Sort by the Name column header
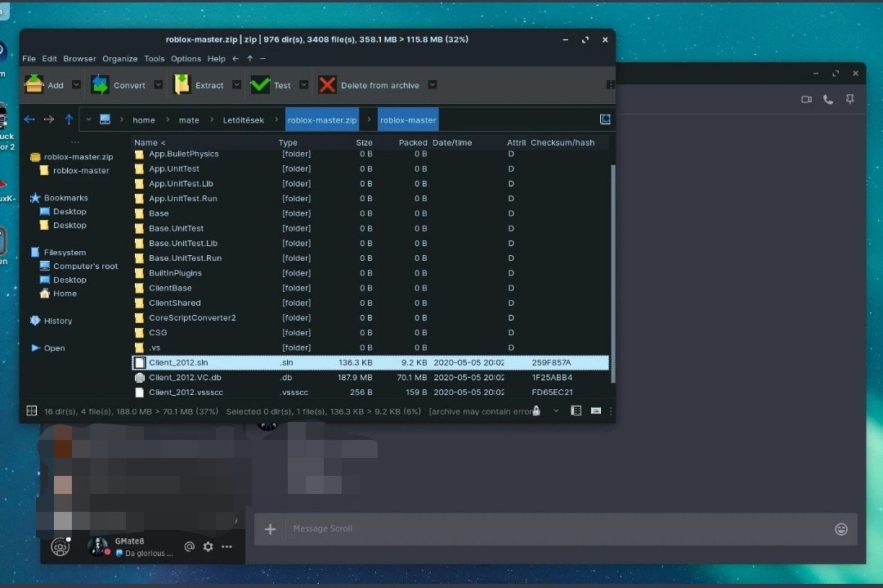This screenshot has height=588, width=883. point(150,142)
